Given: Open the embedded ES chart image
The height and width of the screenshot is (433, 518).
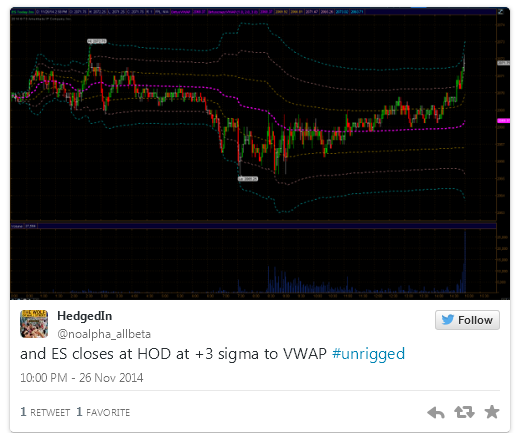Looking at the screenshot, I should click(260, 153).
